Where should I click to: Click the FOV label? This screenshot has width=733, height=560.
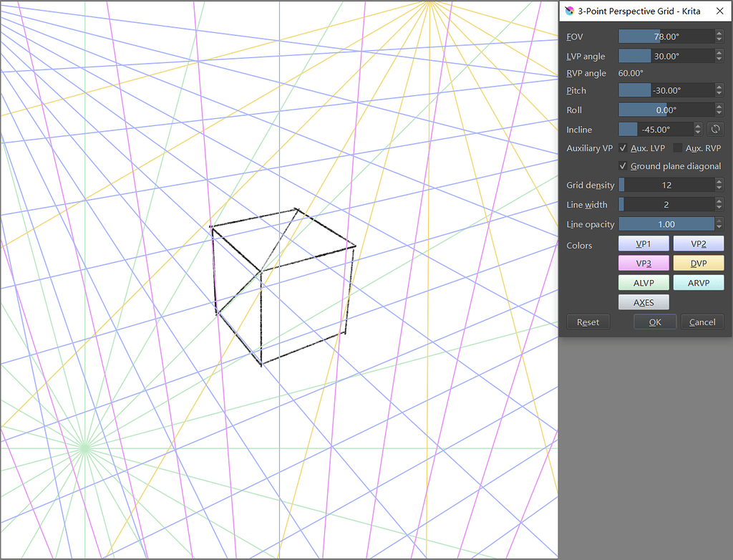point(575,37)
